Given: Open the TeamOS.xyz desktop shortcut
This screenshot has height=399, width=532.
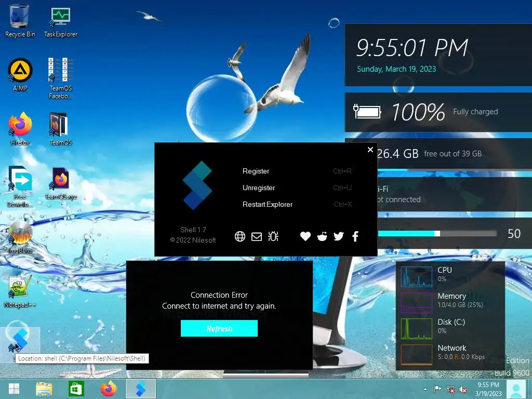Looking at the screenshot, I should point(61,183).
